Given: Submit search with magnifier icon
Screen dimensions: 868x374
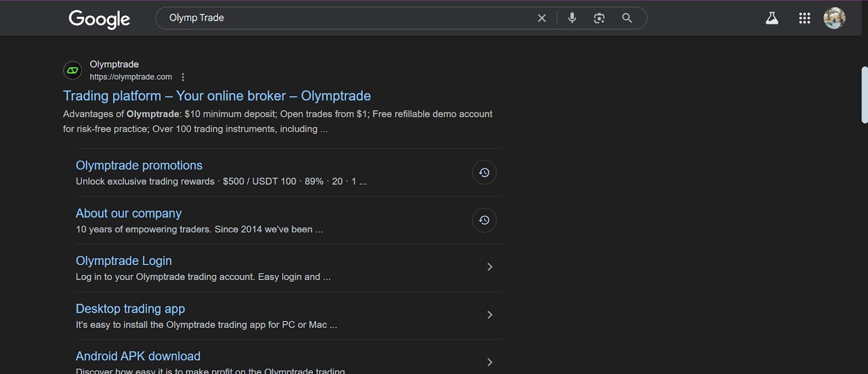Looking at the screenshot, I should point(627,18).
